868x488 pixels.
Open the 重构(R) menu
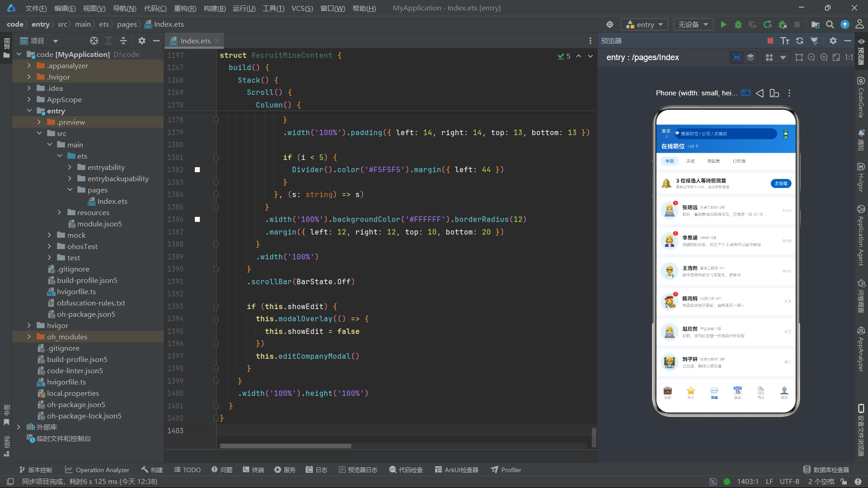(x=185, y=8)
